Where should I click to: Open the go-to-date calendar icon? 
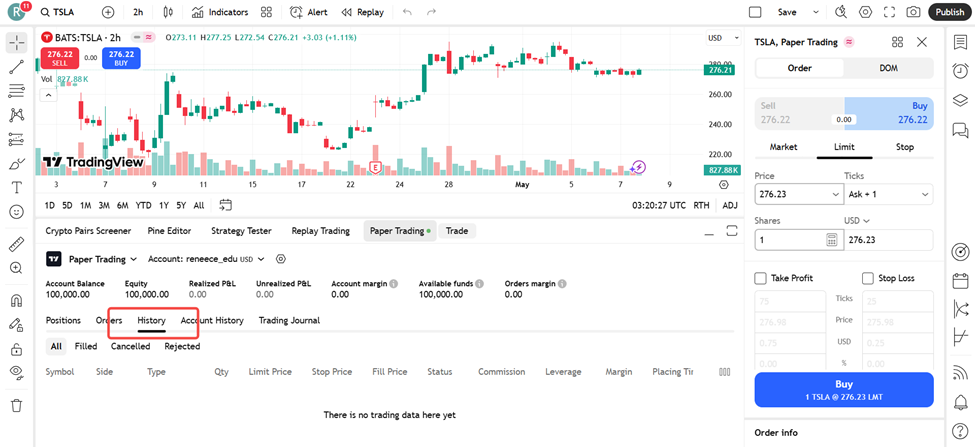[x=225, y=205]
